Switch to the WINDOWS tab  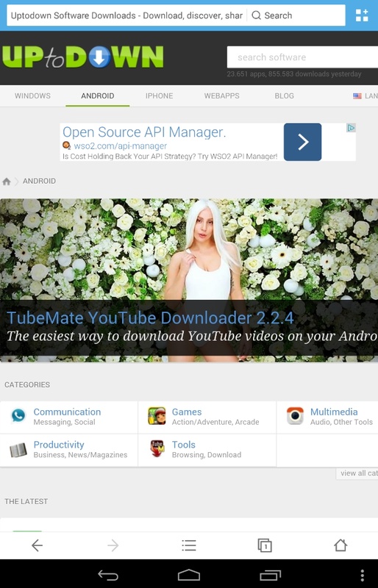click(x=32, y=96)
